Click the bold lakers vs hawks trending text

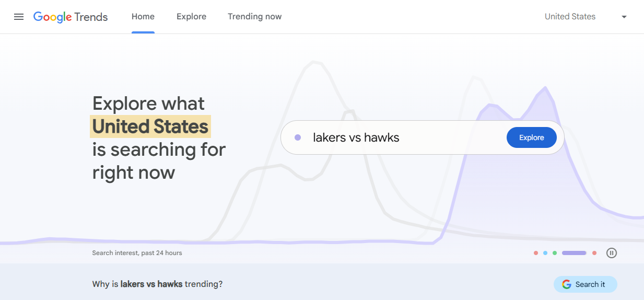coord(151,284)
